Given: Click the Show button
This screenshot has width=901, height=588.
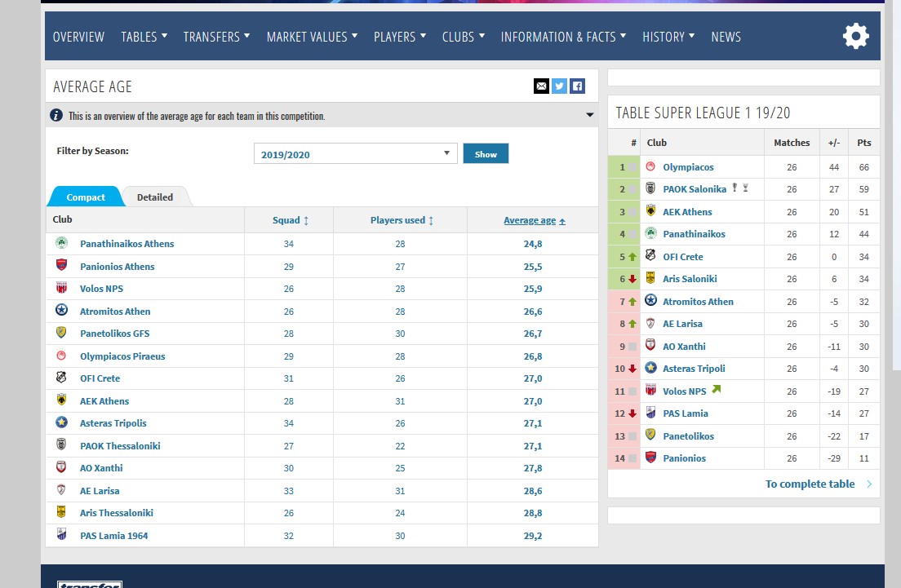Looking at the screenshot, I should click(x=486, y=154).
